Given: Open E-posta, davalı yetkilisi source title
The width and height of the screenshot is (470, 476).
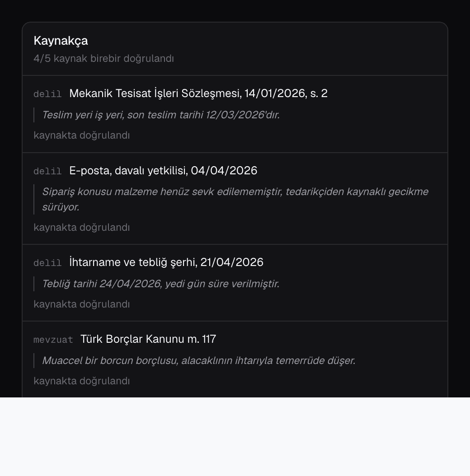Looking at the screenshot, I should point(163,170).
